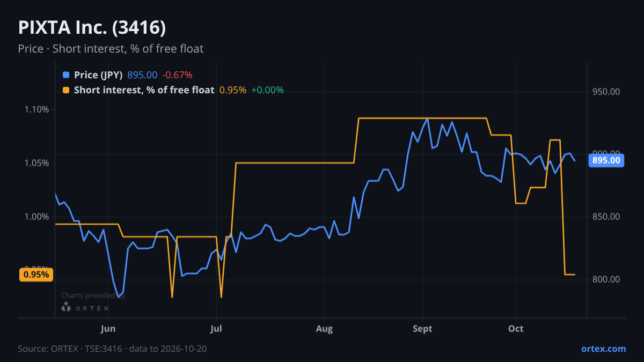Click the orange Short interest legend marker
Viewport: 644px width, 362px height.
click(66, 90)
